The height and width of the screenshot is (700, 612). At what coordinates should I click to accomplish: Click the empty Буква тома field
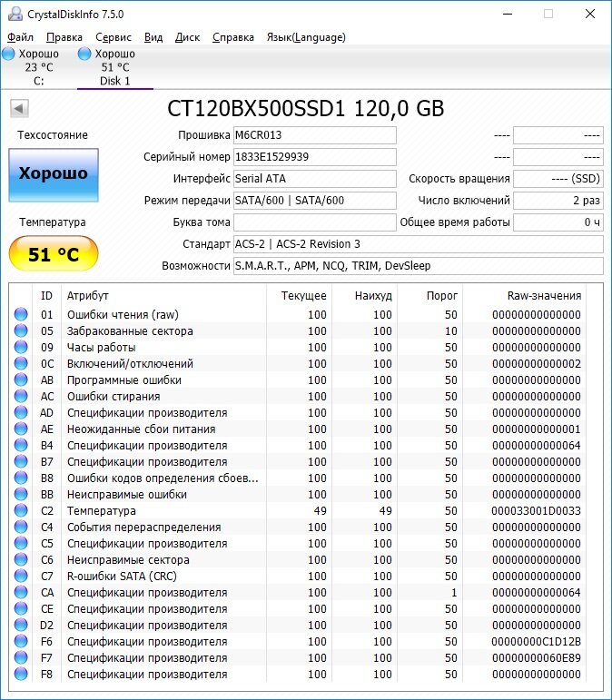point(315,222)
